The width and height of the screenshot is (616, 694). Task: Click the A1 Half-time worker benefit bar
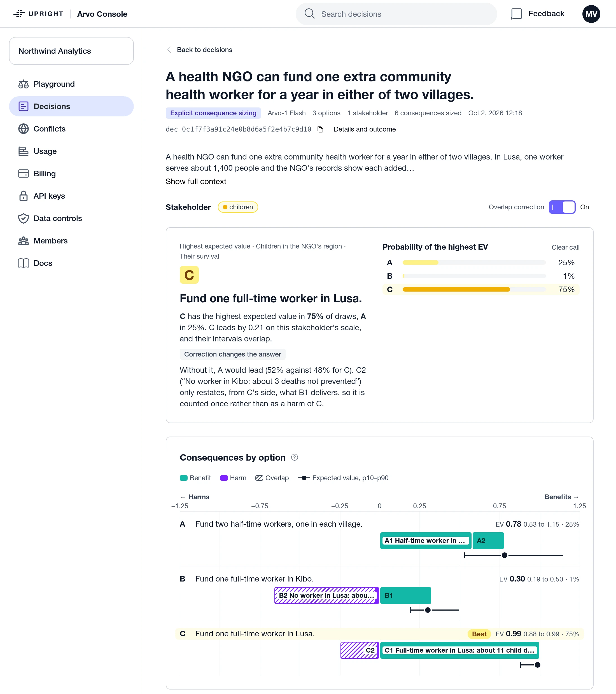[x=425, y=541]
